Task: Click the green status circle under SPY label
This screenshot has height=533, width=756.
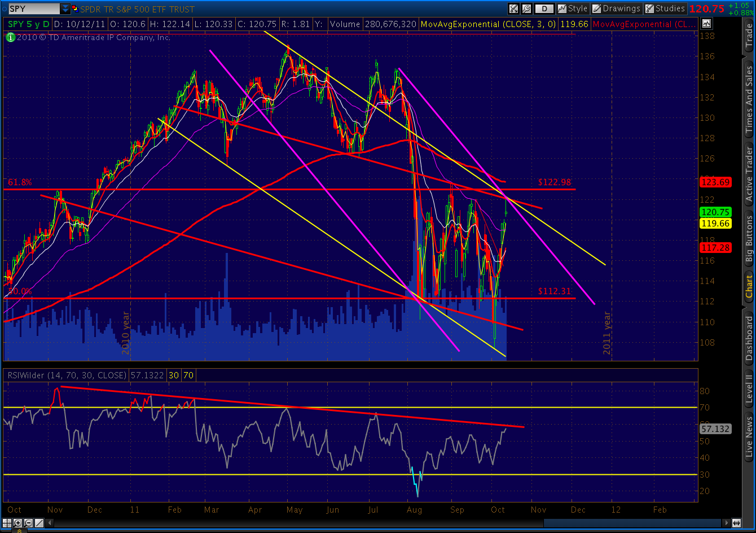Action: (11, 38)
